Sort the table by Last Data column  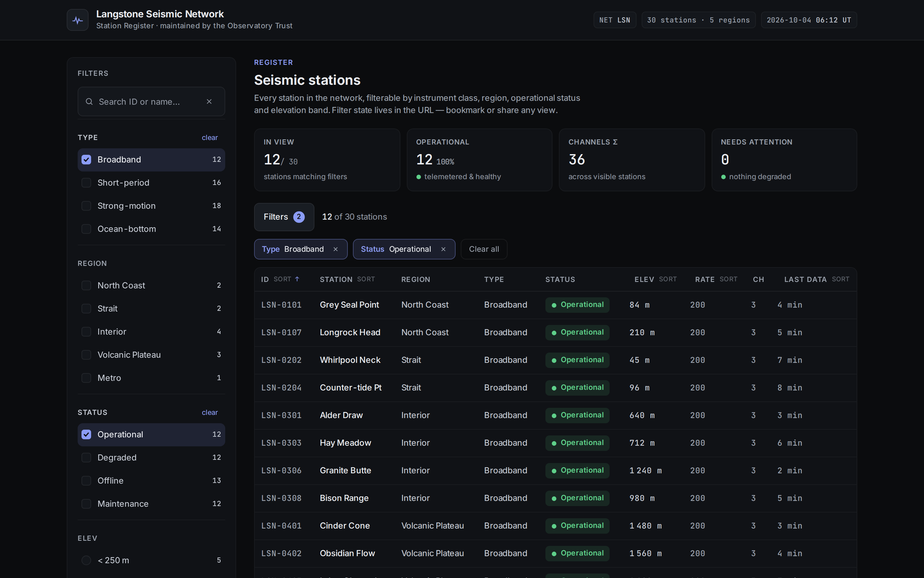(x=840, y=279)
